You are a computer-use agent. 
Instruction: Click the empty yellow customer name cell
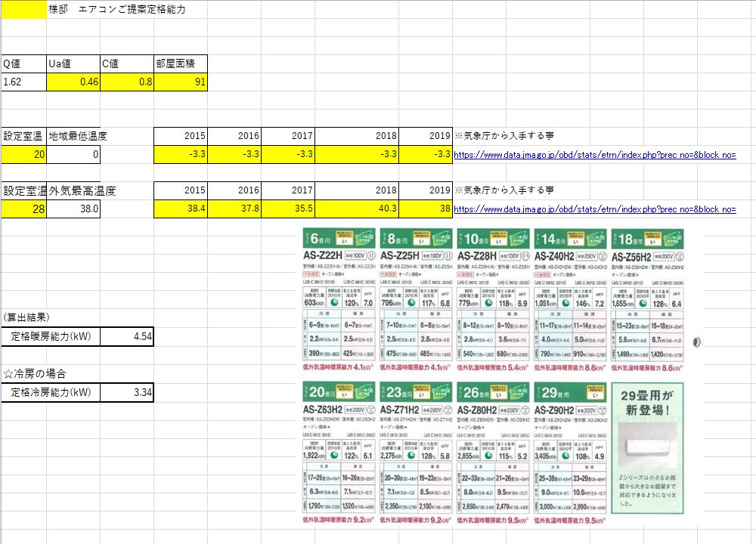[23, 10]
